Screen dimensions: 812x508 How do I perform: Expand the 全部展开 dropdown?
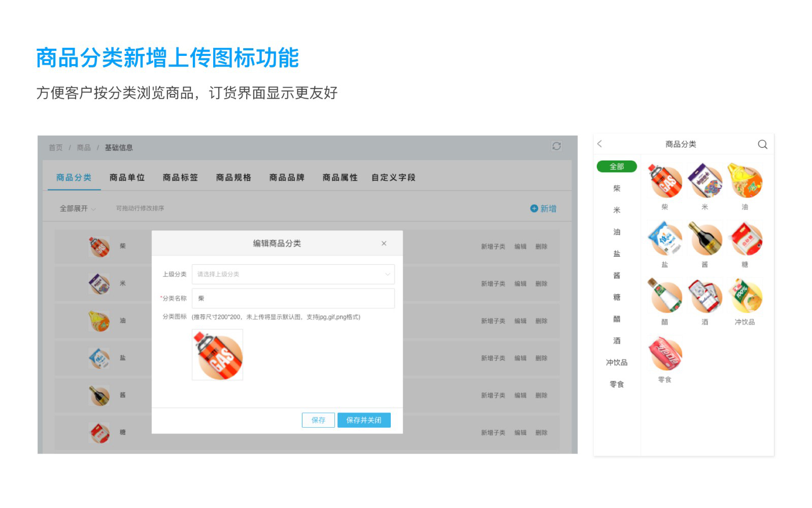pos(77,208)
